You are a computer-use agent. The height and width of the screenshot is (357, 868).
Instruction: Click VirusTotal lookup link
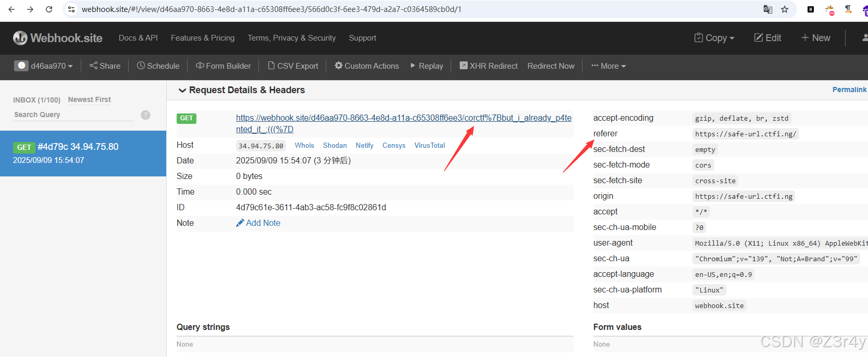click(x=429, y=146)
